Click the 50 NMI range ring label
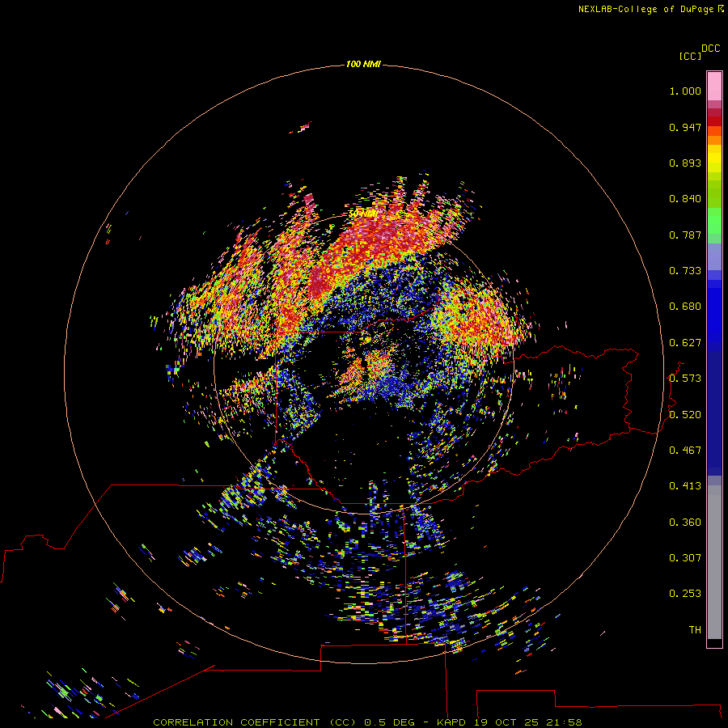The height and width of the screenshot is (728, 728). click(363, 214)
